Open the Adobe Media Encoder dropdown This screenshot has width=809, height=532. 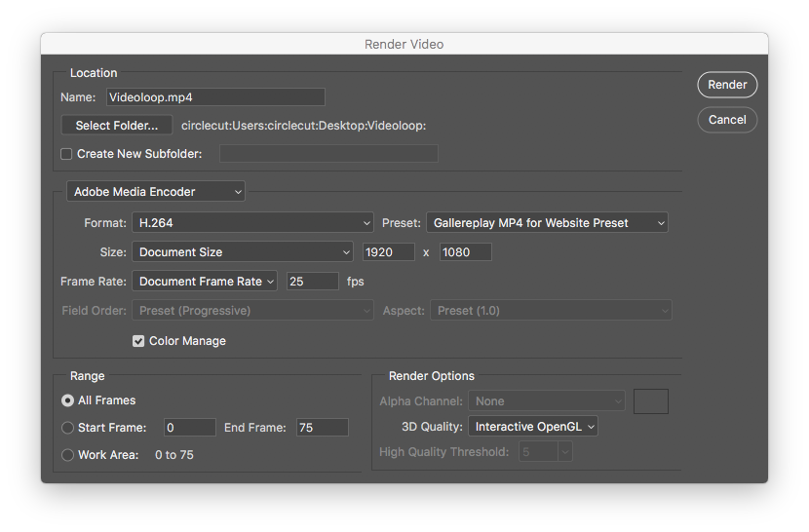[156, 191]
